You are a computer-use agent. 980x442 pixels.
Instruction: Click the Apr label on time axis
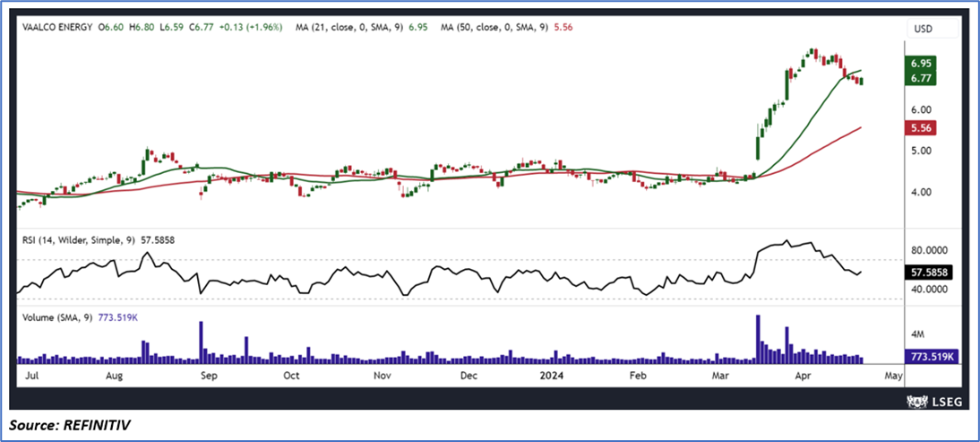[805, 377]
